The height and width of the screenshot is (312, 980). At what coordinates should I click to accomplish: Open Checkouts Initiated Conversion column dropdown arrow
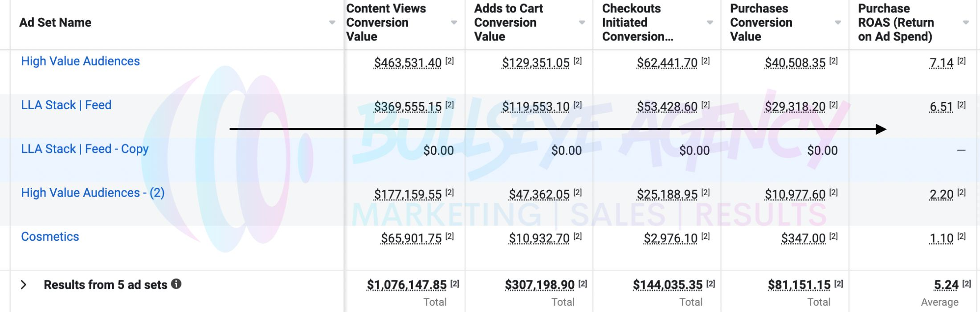coord(710,23)
